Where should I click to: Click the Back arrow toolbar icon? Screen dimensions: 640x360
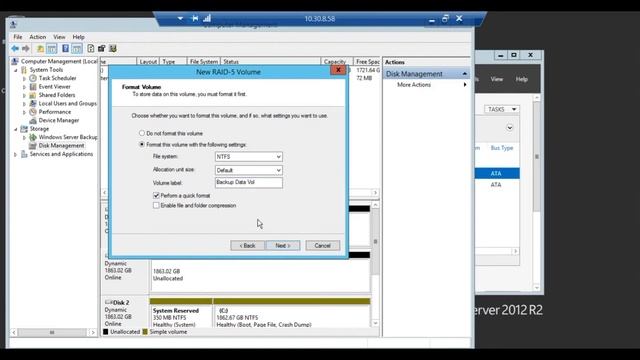tap(15, 49)
